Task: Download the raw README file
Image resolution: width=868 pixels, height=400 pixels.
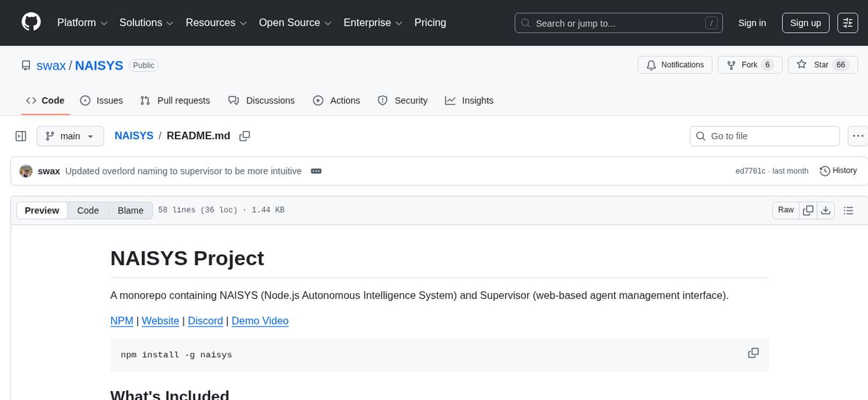Action: coord(825,210)
